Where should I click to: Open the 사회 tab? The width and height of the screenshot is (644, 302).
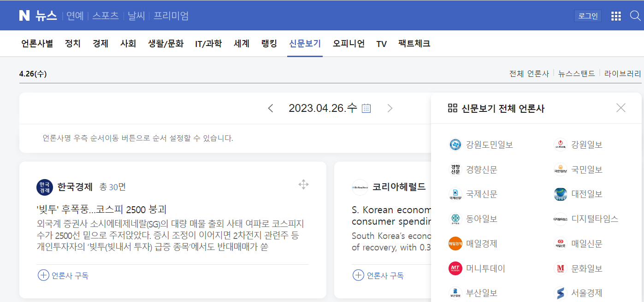[x=128, y=44]
